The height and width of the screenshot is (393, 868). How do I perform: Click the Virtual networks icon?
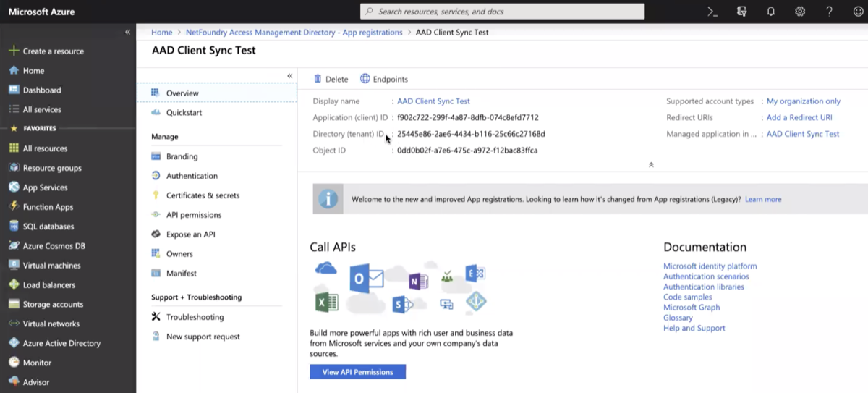[x=14, y=324]
